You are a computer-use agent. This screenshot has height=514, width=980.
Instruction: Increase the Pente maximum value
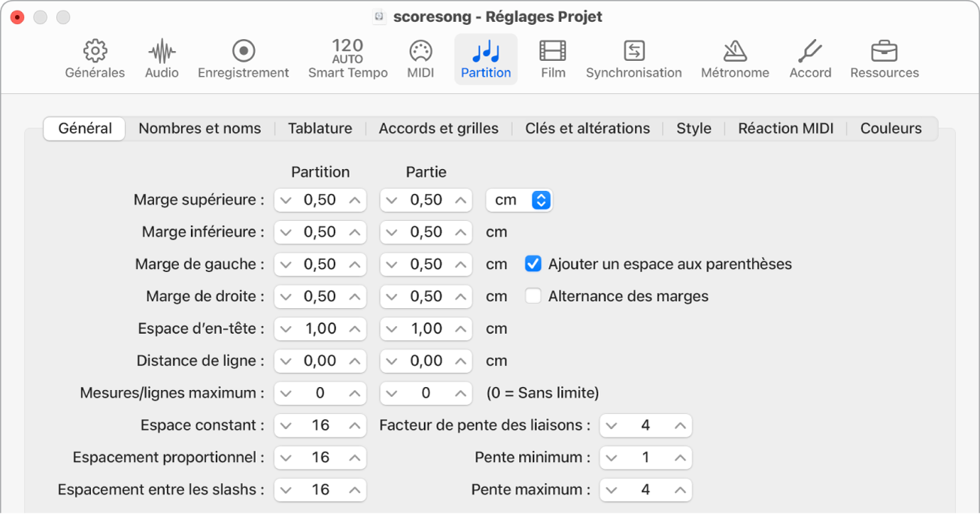pyautogui.click(x=680, y=491)
